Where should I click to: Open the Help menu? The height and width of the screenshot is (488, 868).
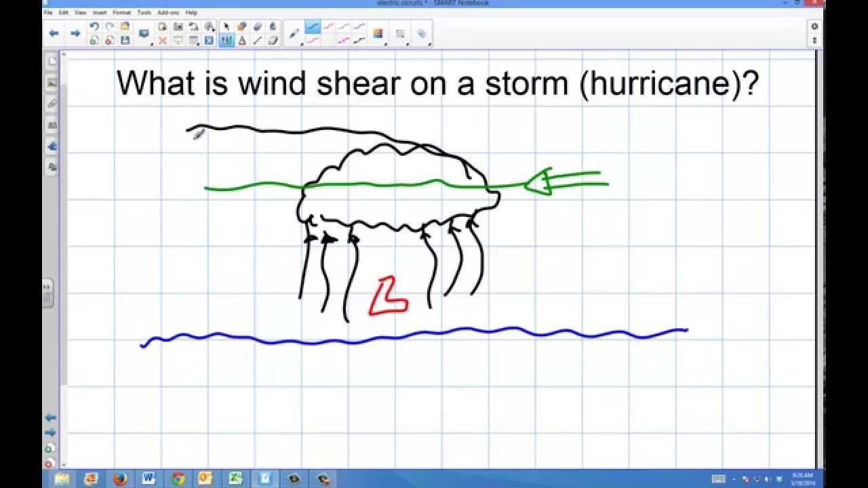pos(191,12)
